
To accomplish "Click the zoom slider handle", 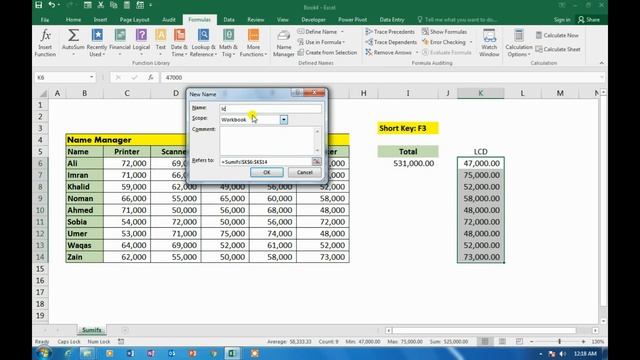I will pos(559,341).
